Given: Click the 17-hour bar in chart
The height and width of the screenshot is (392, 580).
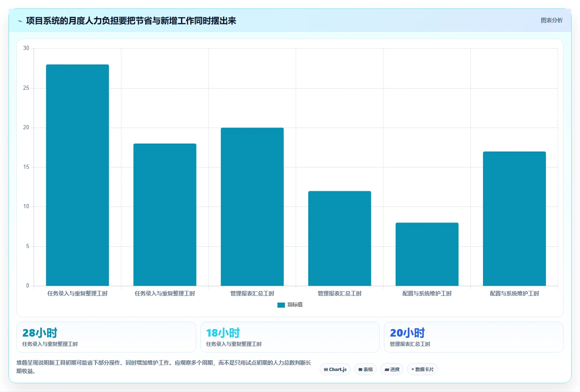Looking at the screenshot, I should coord(514,219).
